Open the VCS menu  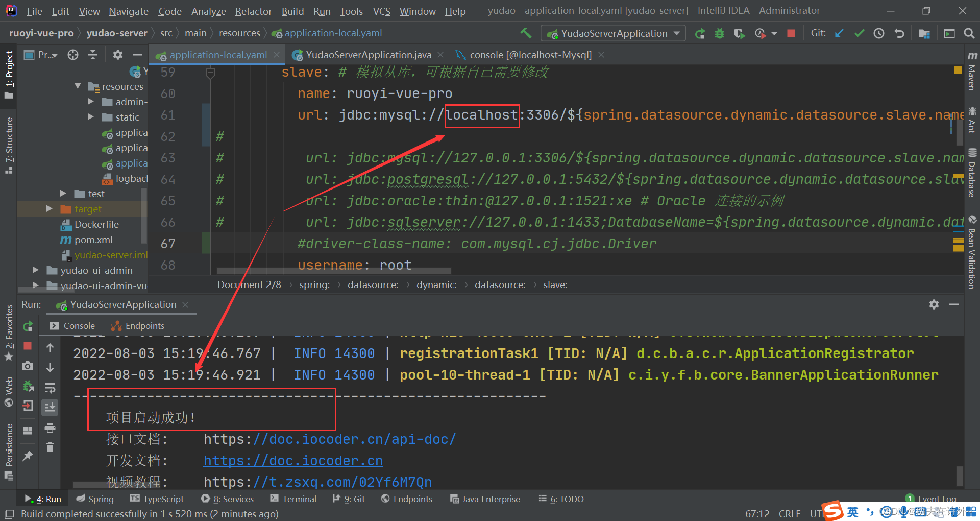point(381,11)
